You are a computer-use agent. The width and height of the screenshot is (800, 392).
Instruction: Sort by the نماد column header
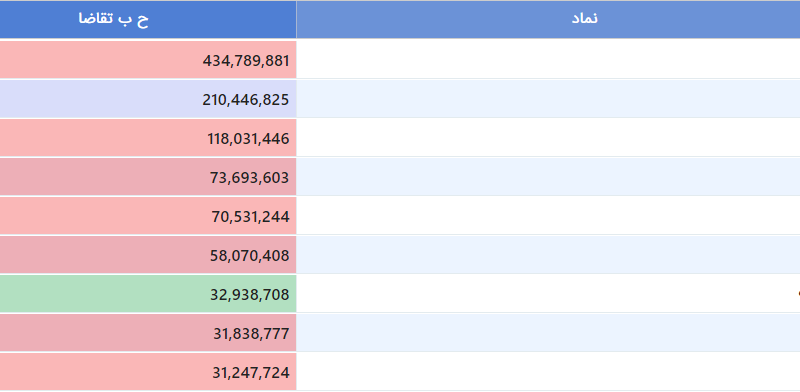pyautogui.click(x=548, y=19)
